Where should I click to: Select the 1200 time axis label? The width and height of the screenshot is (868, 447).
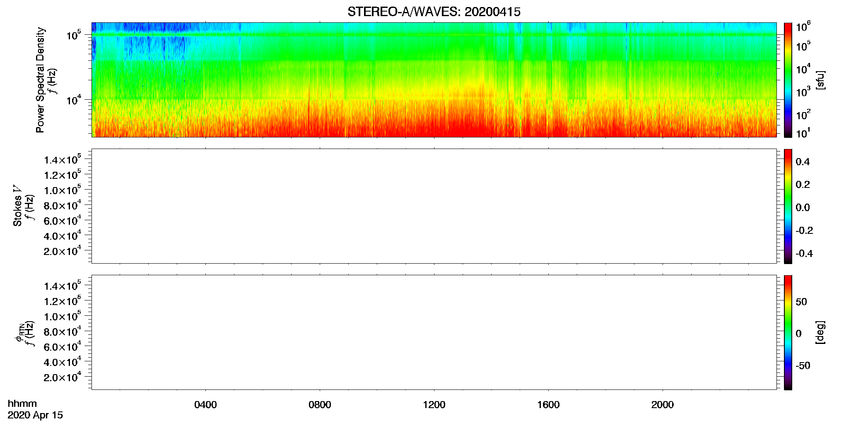[x=434, y=405]
